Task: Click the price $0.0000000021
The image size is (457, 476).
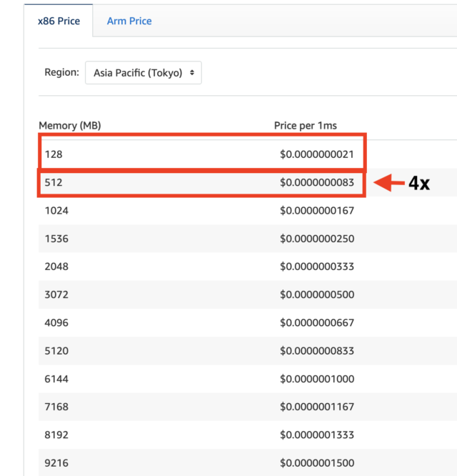Action: [x=317, y=154]
